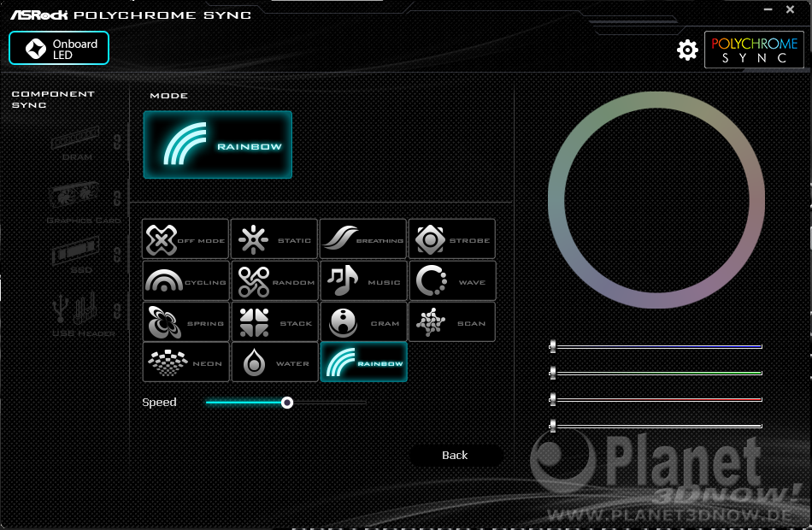Select the Wave effect tile

click(x=453, y=280)
